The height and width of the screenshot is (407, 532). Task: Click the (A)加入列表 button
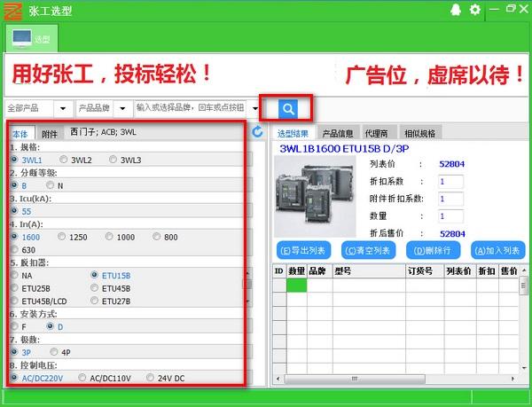tap(497, 250)
